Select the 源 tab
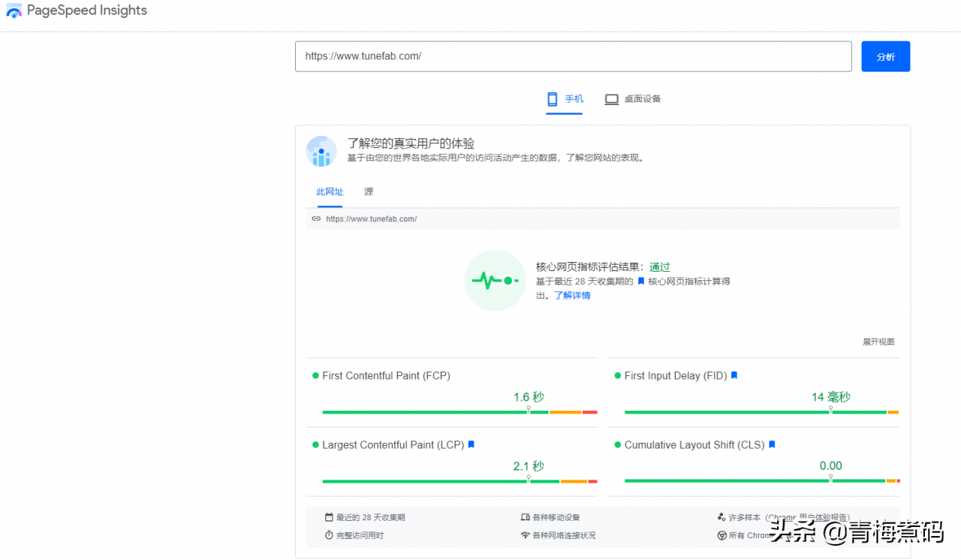Viewport: 961px width, 560px height. click(369, 192)
